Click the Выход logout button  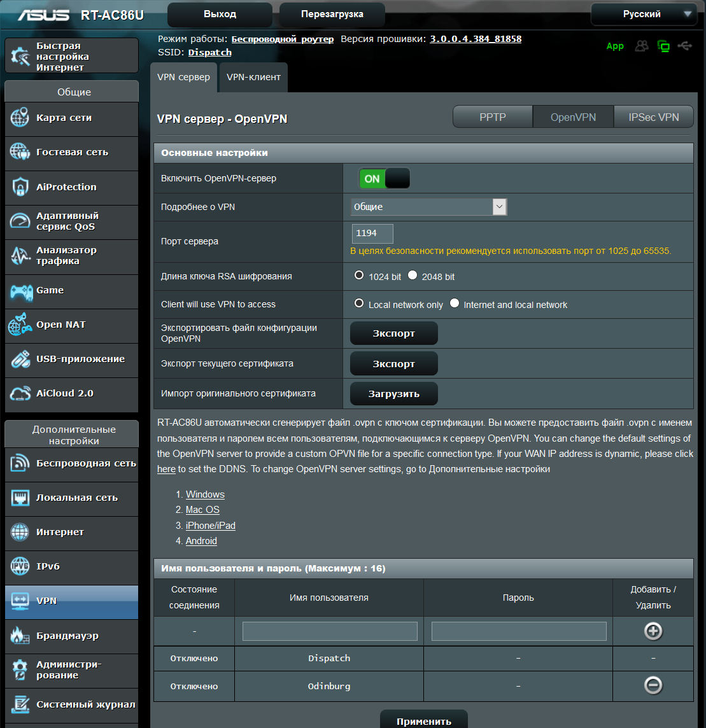[x=220, y=15]
